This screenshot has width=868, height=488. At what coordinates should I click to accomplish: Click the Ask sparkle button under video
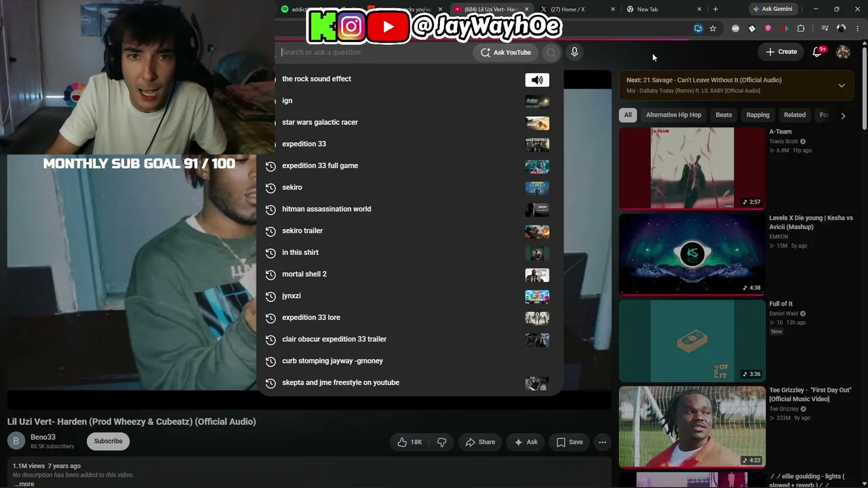(526, 442)
